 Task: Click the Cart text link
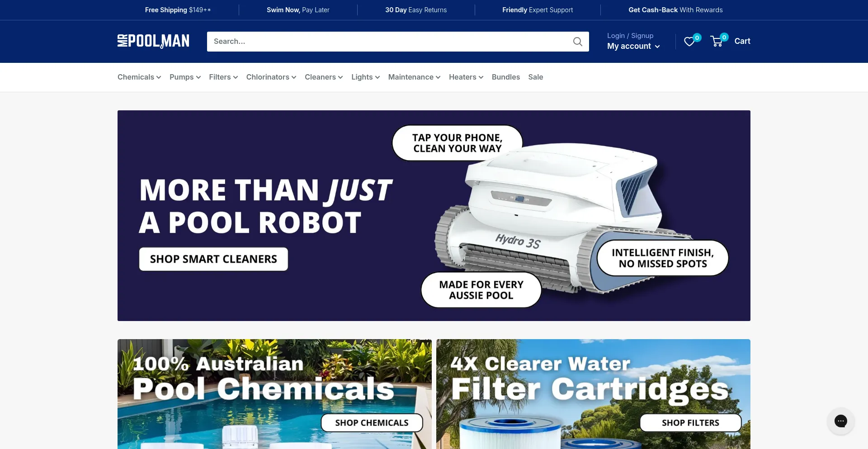tap(742, 41)
